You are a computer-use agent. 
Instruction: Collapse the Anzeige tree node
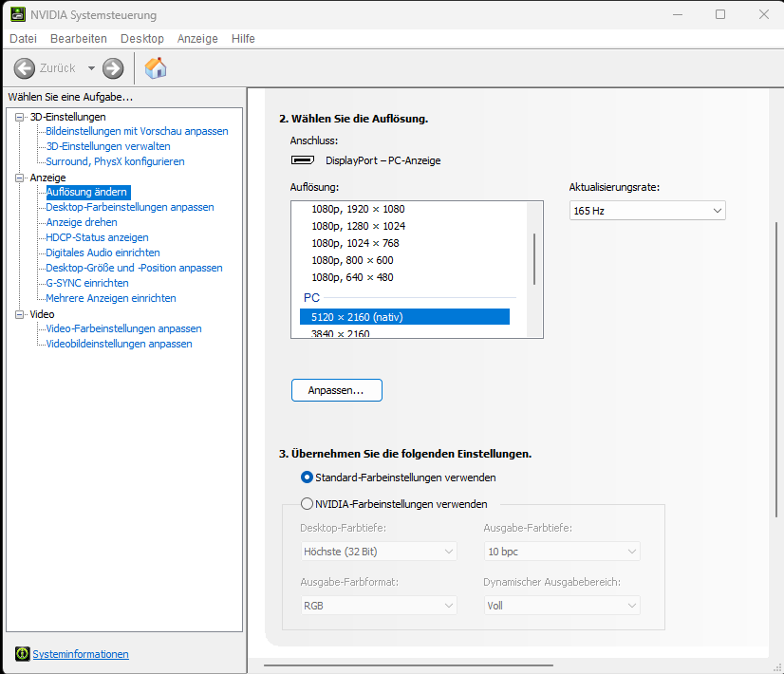20,178
